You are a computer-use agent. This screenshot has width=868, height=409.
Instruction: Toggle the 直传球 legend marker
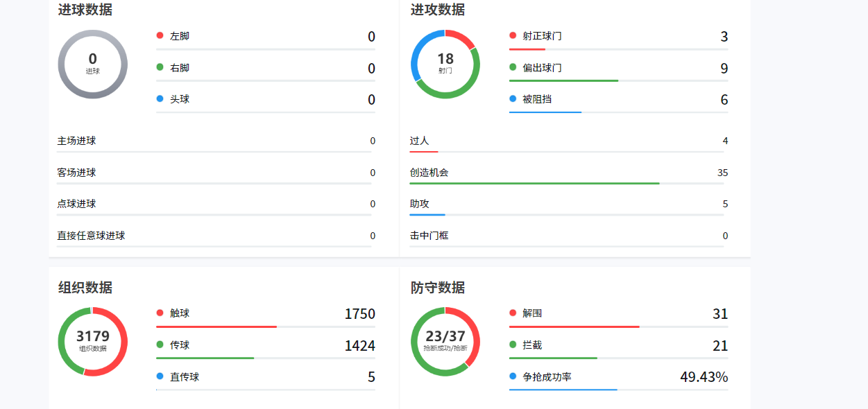(161, 376)
